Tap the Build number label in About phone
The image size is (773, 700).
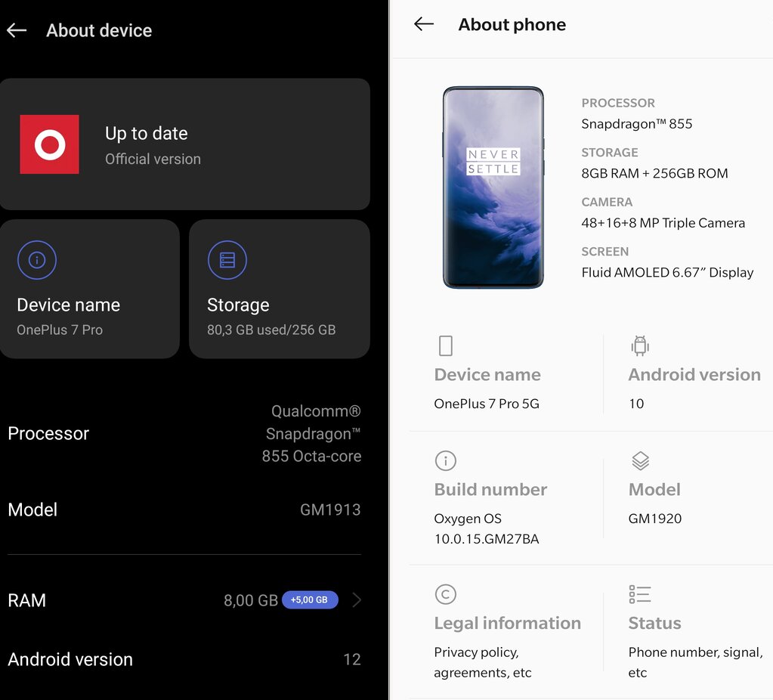[490, 489]
